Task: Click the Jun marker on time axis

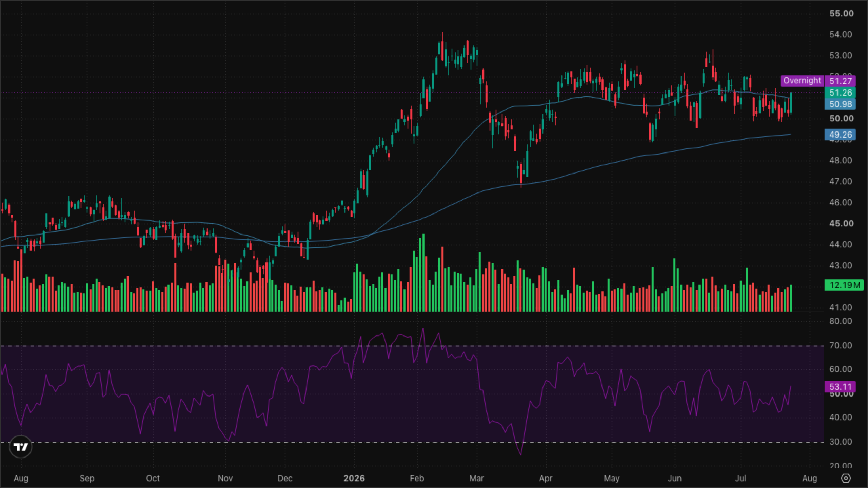Action: [x=674, y=478]
